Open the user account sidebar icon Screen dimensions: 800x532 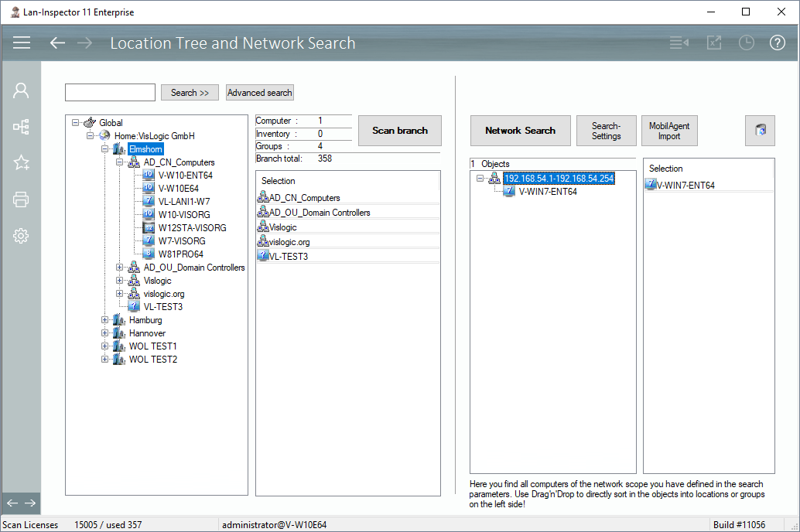(x=21, y=91)
